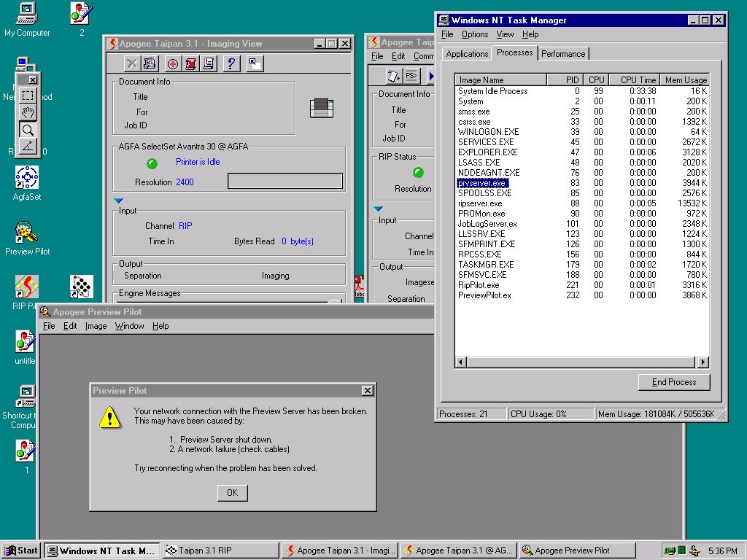Screen dimensions: 747x560
Task: Close the floating tool palette
Action: (x=32, y=79)
